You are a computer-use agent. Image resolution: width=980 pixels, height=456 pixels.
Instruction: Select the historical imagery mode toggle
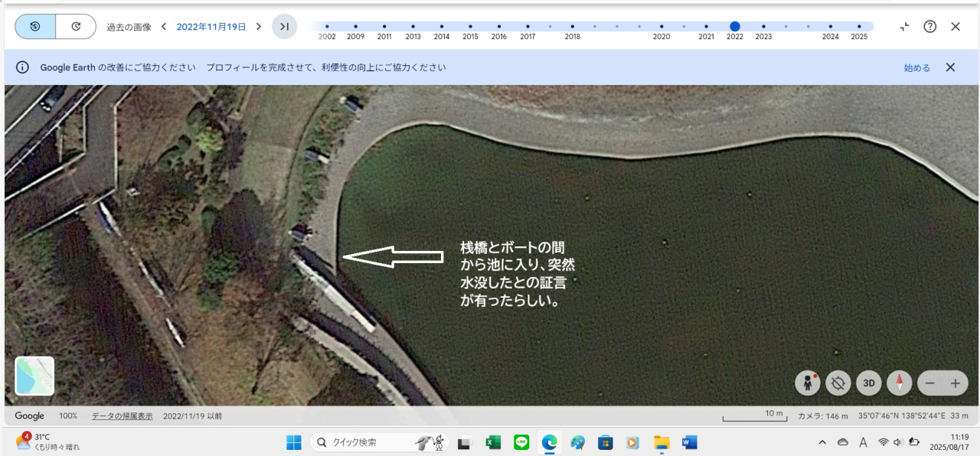(35, 27)
